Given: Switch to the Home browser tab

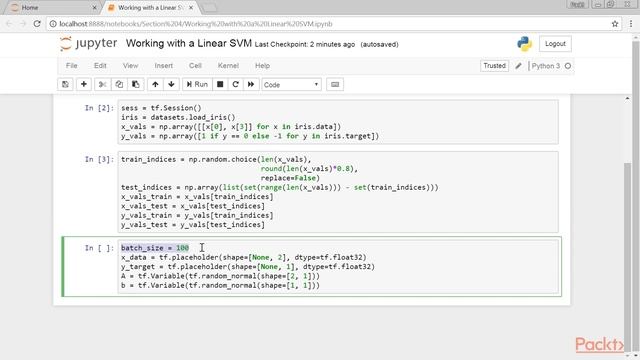Looking at the screenshot, I should 51,7.
